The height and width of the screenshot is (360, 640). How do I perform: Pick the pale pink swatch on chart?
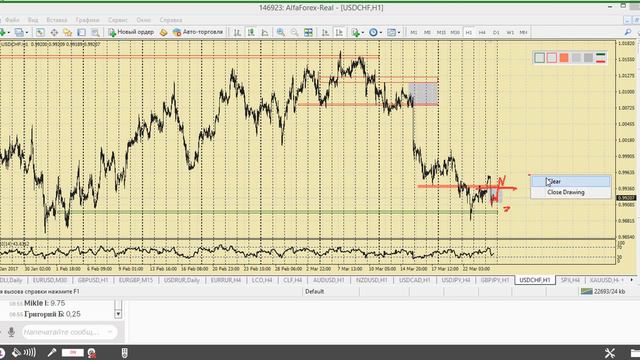552,58
